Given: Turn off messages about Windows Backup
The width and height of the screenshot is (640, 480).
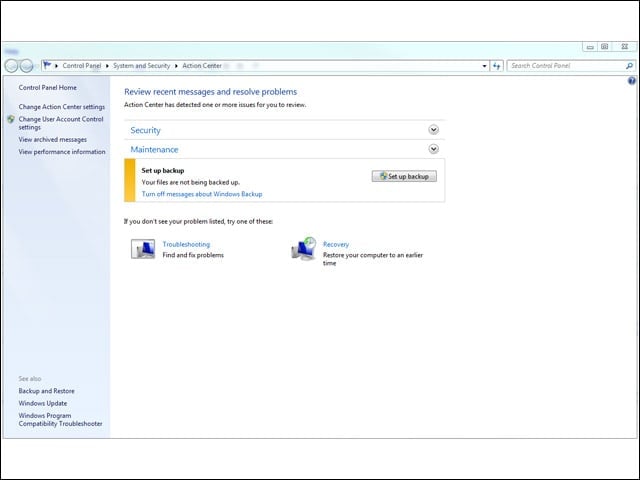Looking at the screenshot, I should [202, 194].
